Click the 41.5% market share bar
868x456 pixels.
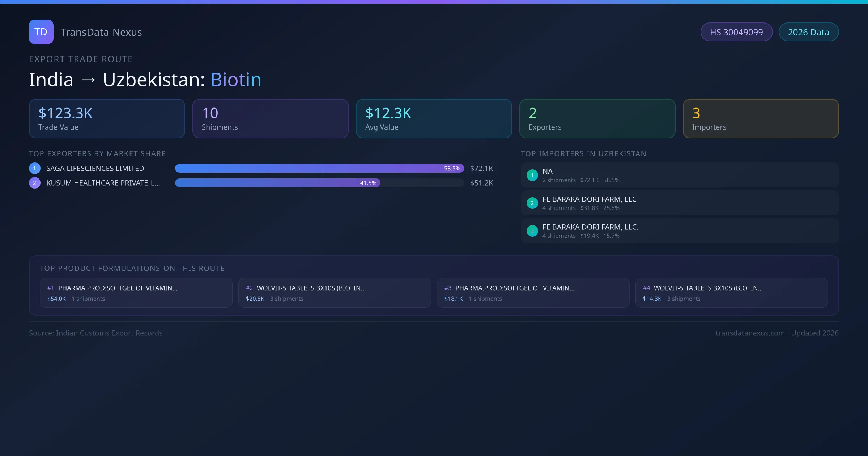277,183
